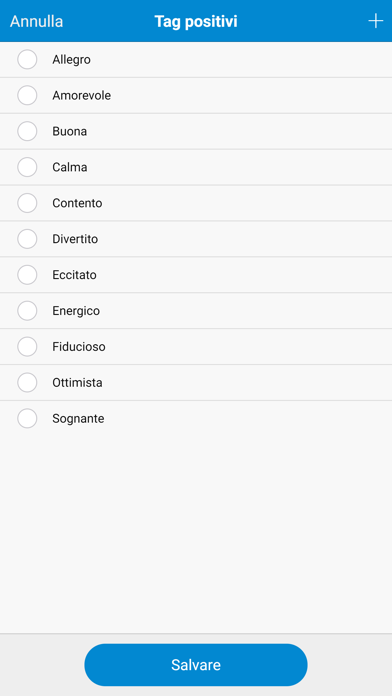Toggle the Calma tag circle

(x=27, y=167)
